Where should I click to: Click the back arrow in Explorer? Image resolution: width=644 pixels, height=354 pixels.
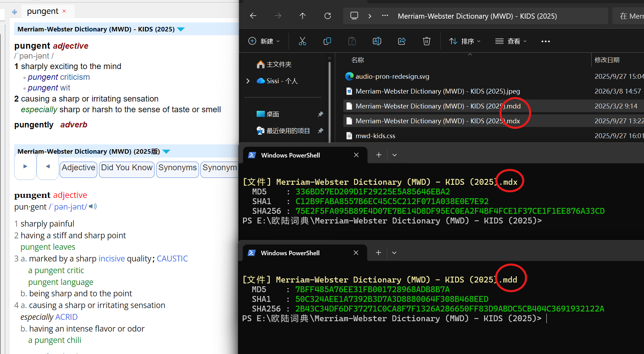[x=253, y=16]
